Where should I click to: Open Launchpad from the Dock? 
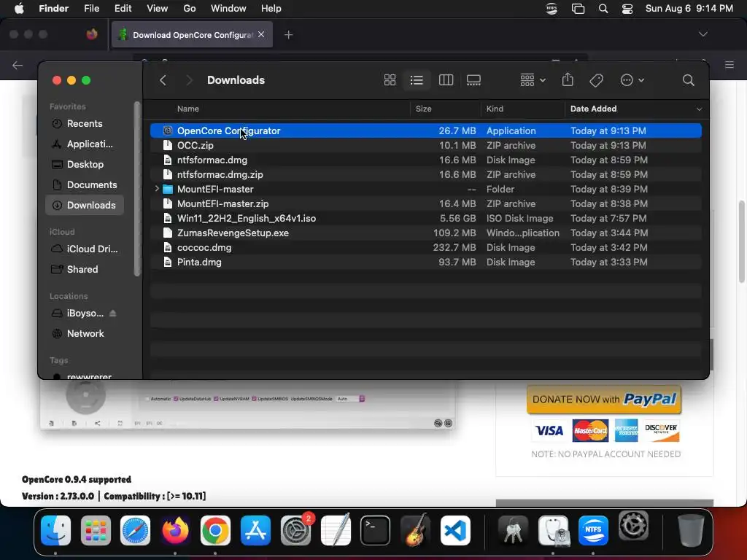(x=96, y=531)
